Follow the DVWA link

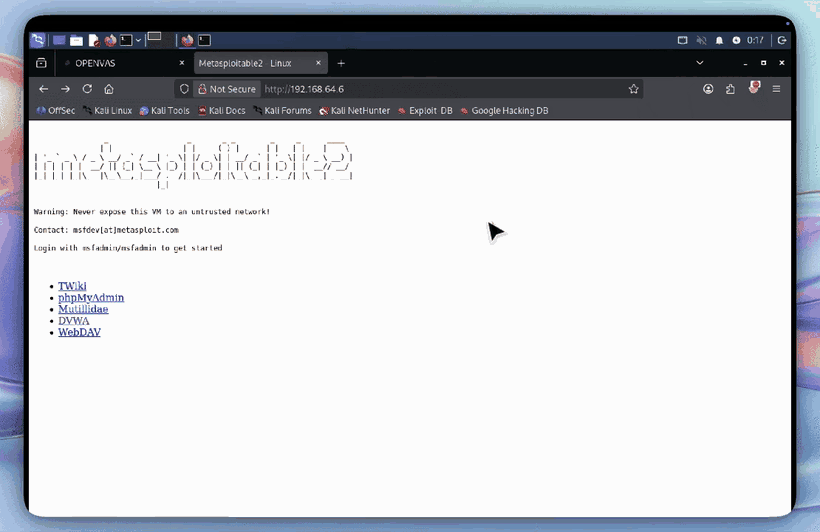[74, 321]
